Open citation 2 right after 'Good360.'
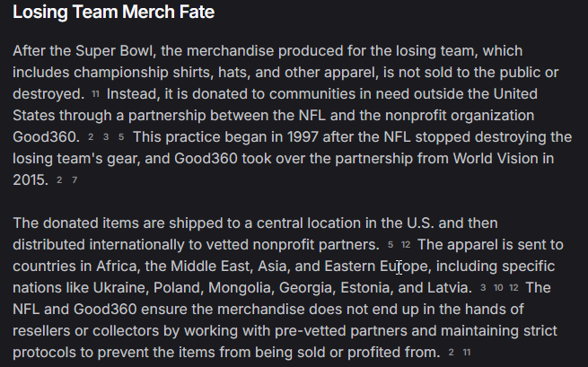 pyautogui.click(x=91, y=137)
